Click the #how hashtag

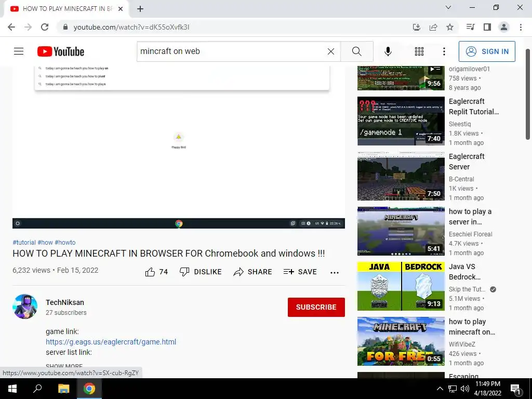(x=45, y=242)
